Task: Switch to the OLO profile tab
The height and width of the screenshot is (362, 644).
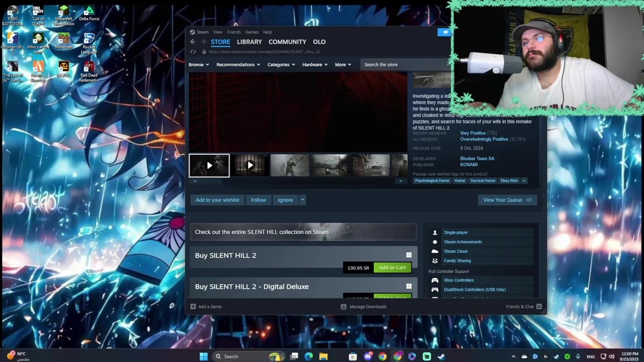Action: (x=319, y=42)
